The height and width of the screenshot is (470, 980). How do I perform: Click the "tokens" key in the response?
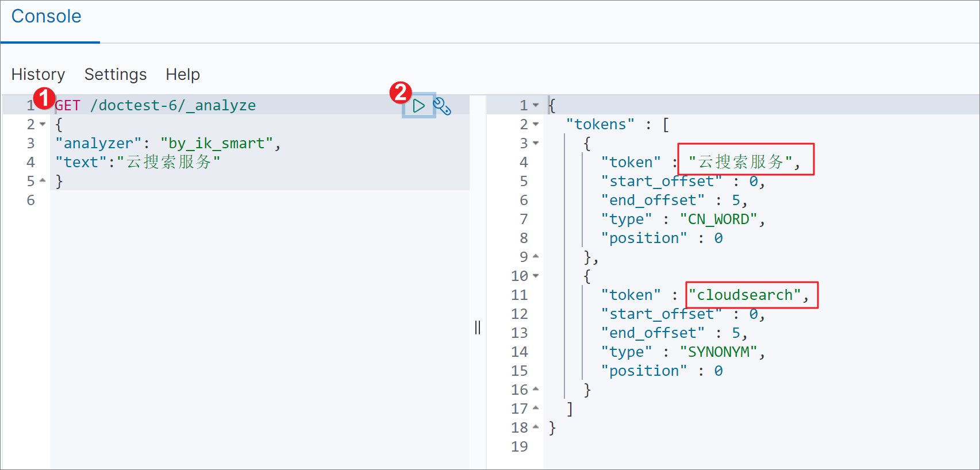600,124
